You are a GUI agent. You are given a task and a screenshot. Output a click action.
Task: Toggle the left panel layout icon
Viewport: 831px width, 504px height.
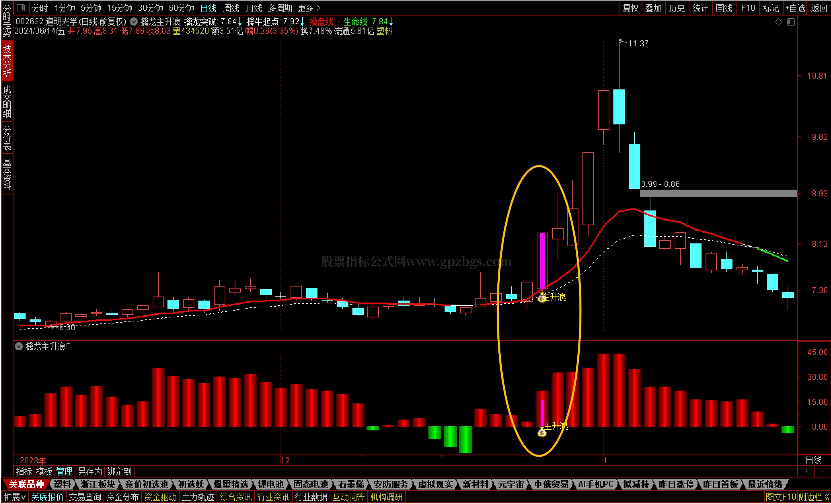pyautogui.click(x=21, y=7)
